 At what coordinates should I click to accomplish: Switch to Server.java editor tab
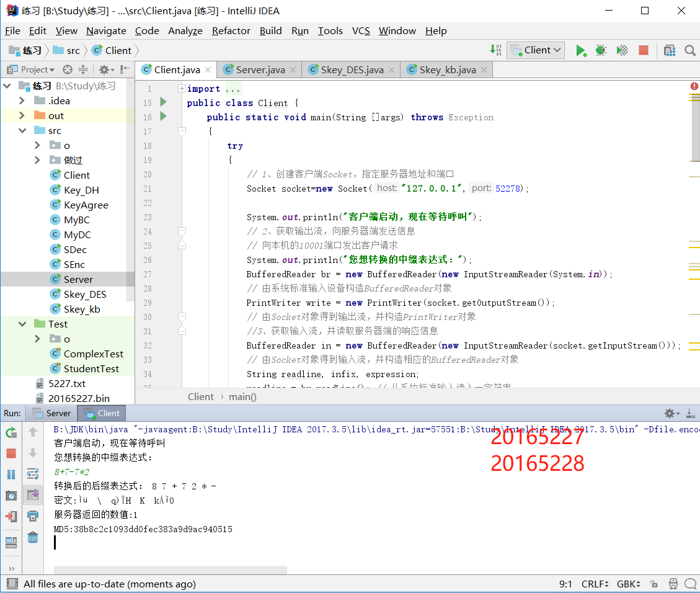point(260,70)
